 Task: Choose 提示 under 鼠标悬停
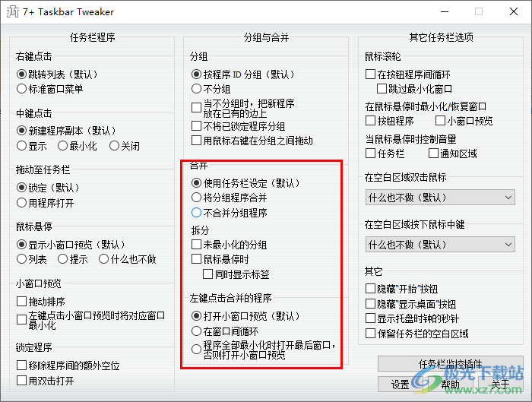pos(62,259)
